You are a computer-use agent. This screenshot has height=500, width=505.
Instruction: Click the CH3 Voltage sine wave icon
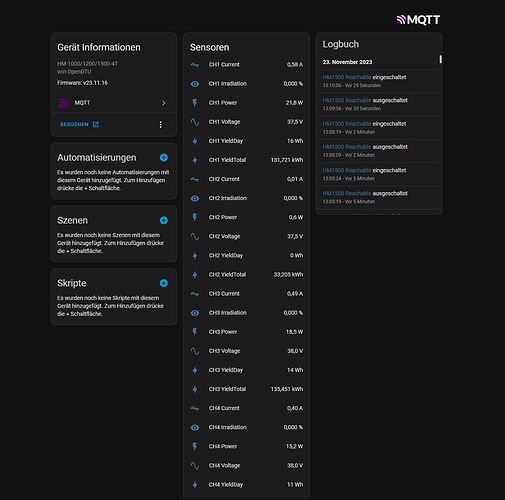click(195, 351)
